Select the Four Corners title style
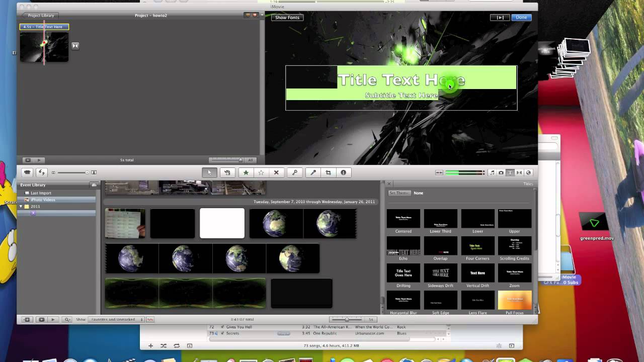Viewport: 644px width, 362px height. [x=477, y=248]
